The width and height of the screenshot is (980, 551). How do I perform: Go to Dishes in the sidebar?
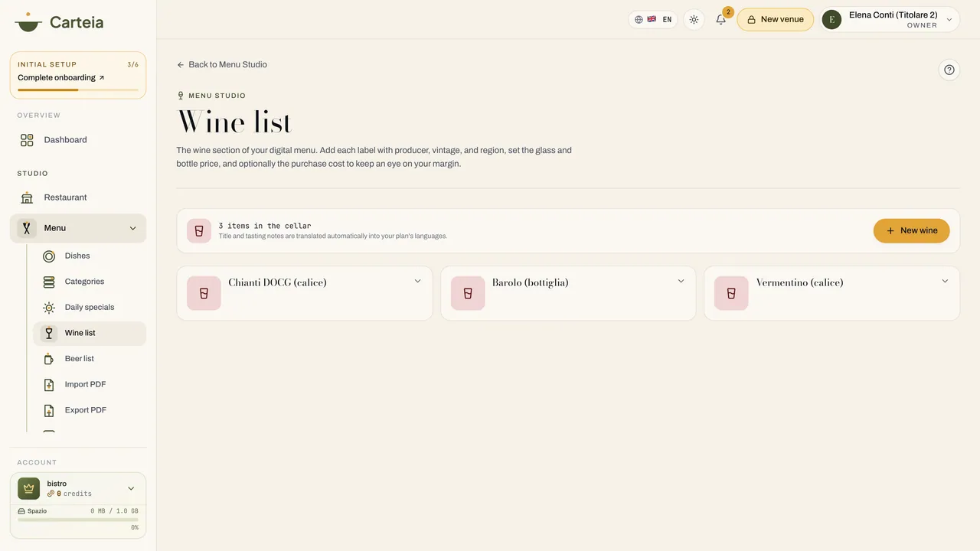[x=90, y=256]
